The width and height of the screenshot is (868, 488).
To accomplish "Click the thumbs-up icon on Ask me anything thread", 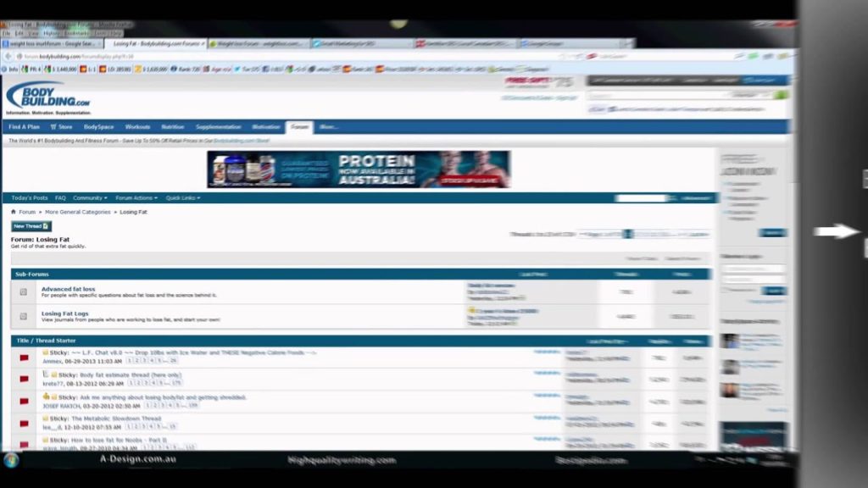I will coord(46,396).
